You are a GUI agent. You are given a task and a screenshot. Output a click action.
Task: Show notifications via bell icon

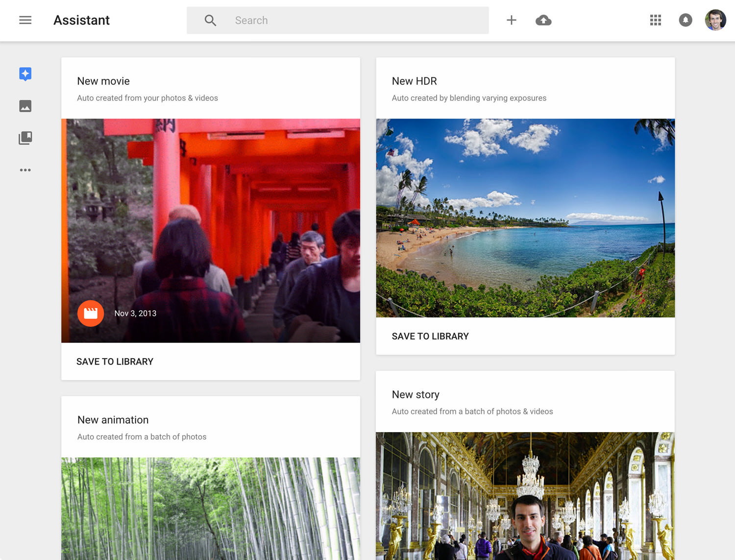[x=686, y=20]
